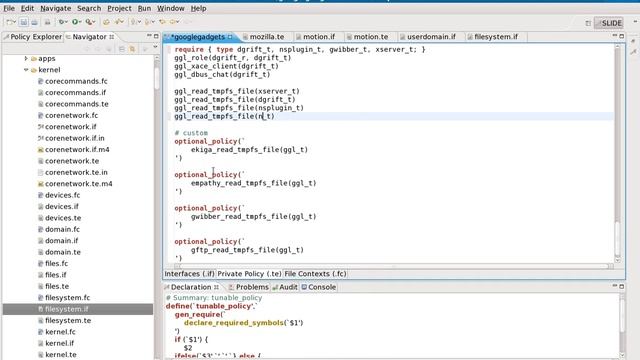Open the Search menu

(89, 8)
